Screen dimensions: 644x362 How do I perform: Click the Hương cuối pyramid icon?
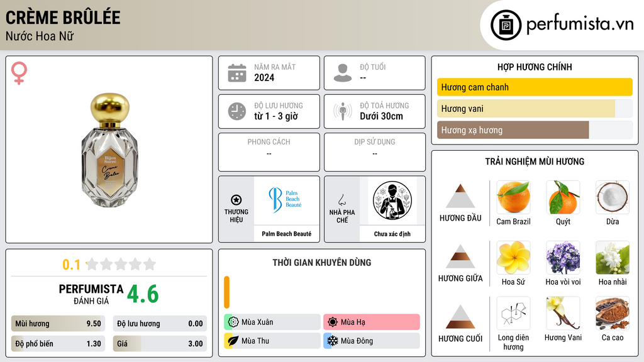tap(460, 317)
